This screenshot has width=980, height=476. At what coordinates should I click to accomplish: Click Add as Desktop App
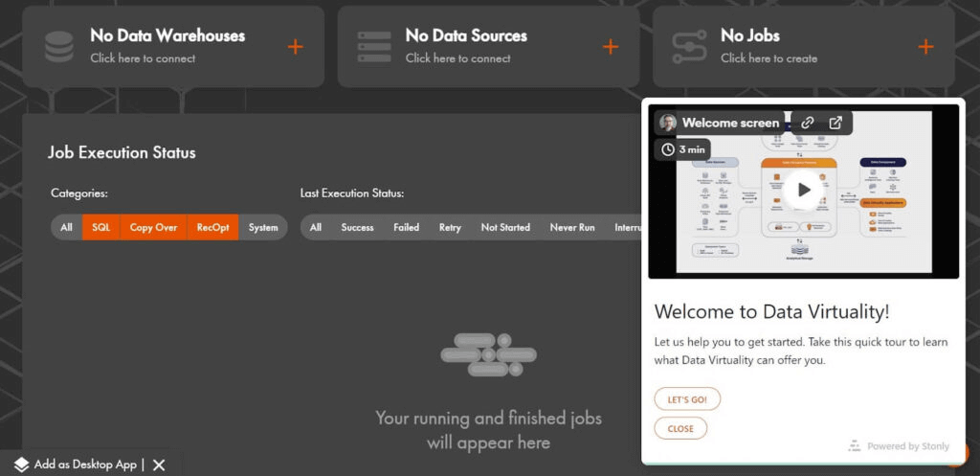pyautogui.click(x=85, y=465)
